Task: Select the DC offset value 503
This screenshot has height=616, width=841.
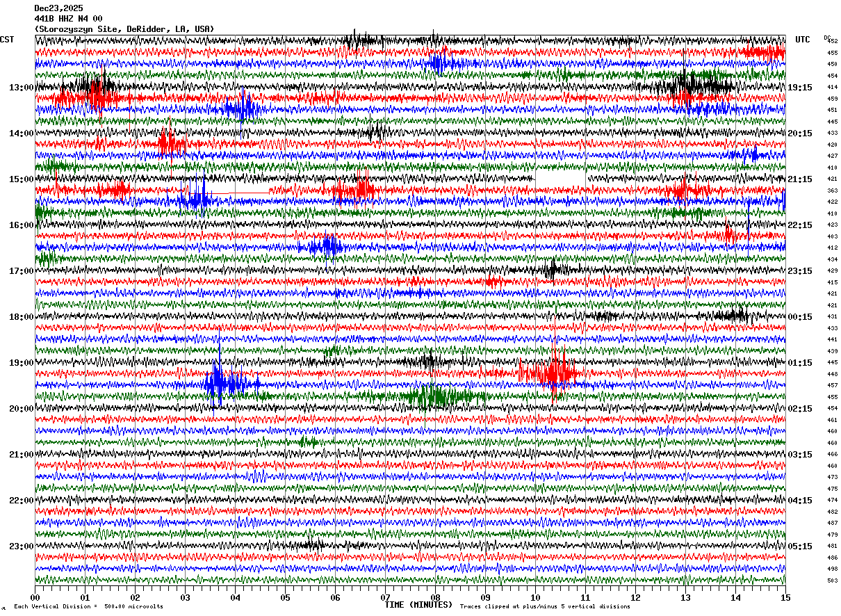Action: [832, 581]
